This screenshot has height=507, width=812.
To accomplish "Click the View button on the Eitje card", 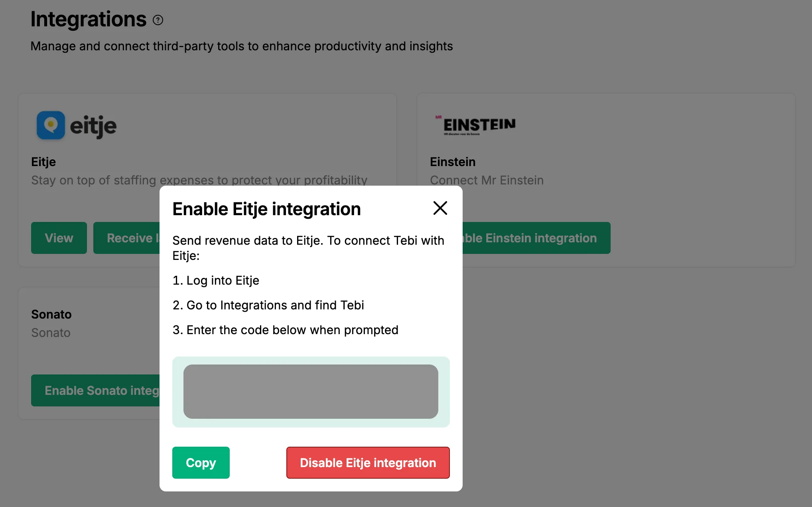I will point(59,238).
